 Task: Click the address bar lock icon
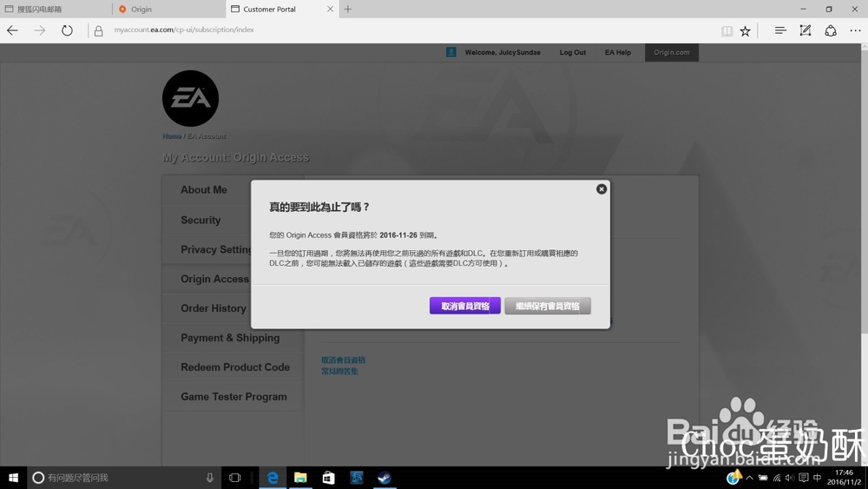pos(99,31)
